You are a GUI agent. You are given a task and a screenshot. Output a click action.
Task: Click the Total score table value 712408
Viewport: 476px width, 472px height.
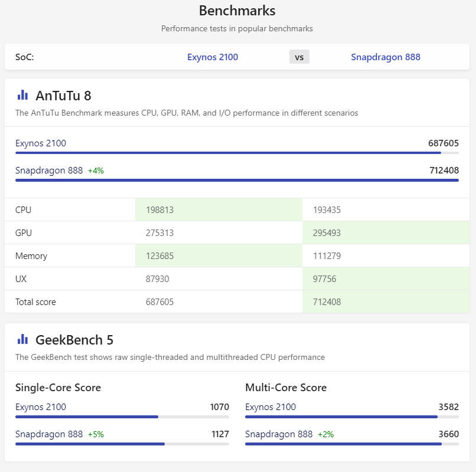pos(327,302)
